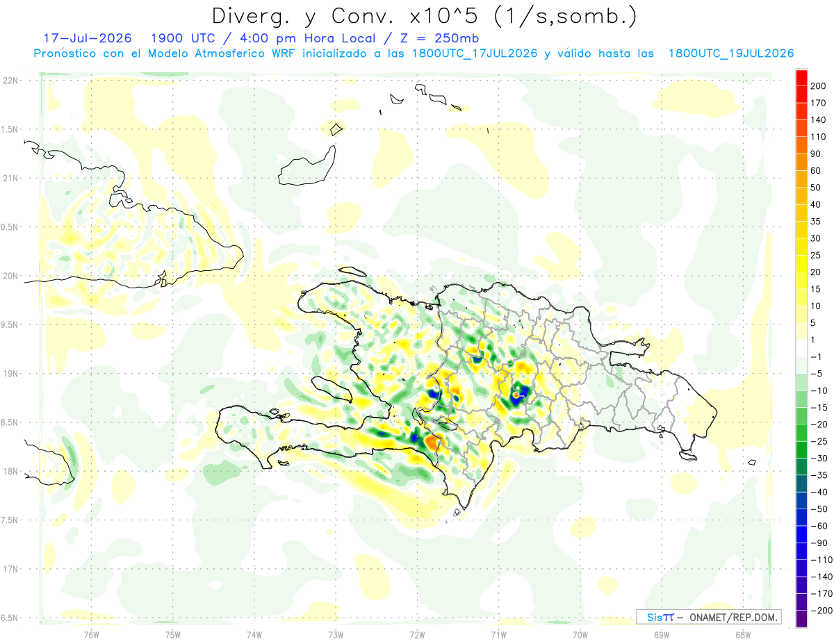This screenshot has width=834, height=644.
Task: Click the colorbar label '140'
Action: point(818,120)
